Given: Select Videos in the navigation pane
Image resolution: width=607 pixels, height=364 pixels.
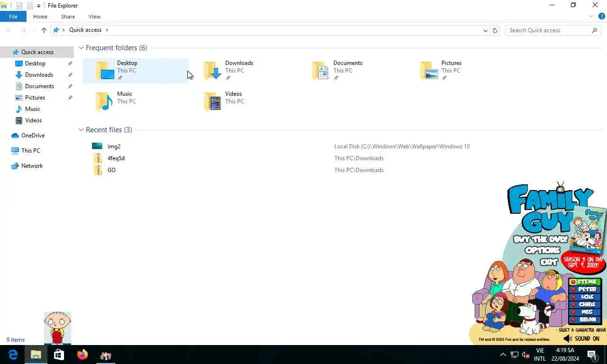Looking at the screenshot, I should tap(33, 120).
